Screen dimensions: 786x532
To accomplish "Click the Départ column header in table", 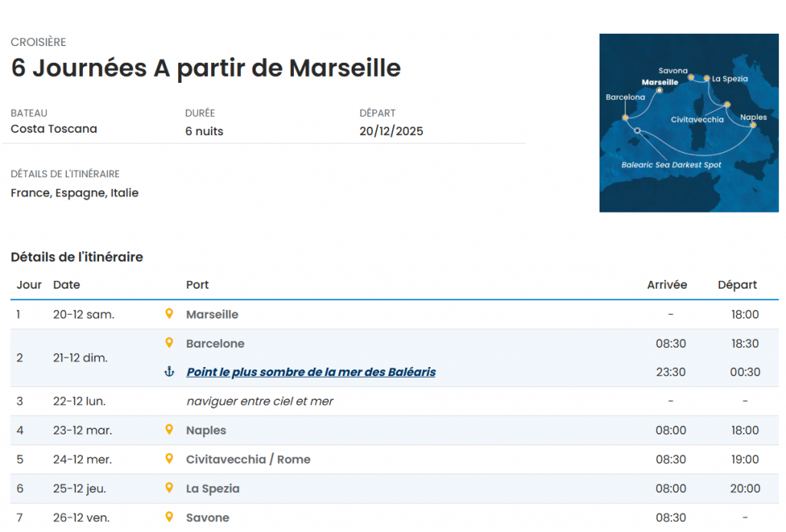I will click(737, 285).
